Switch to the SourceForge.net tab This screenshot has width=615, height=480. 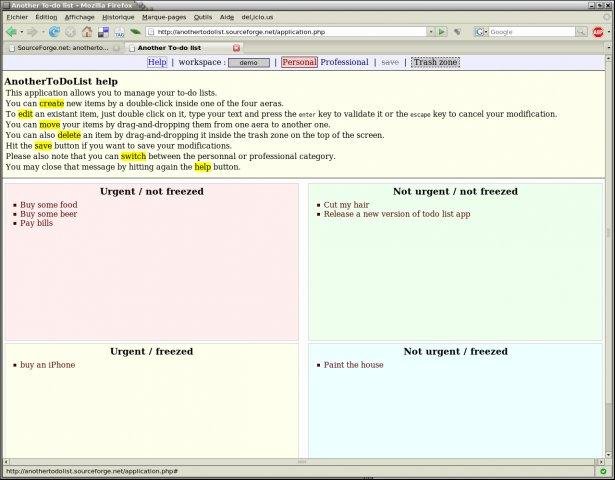(x=64, y=48)
